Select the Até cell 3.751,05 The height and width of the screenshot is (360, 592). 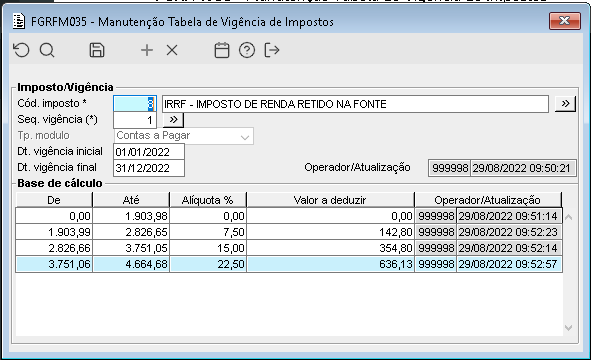coord(131,248)
